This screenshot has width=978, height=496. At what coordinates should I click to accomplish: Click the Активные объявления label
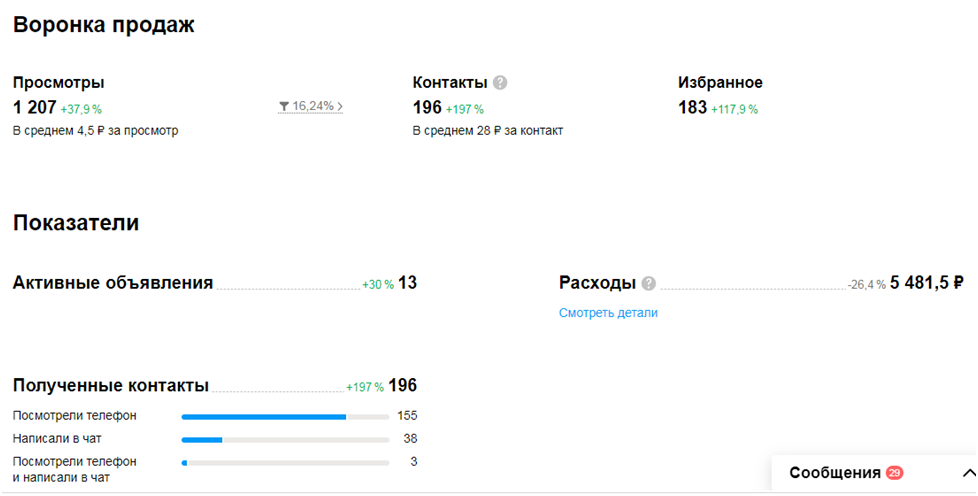[x=113, y=283]
